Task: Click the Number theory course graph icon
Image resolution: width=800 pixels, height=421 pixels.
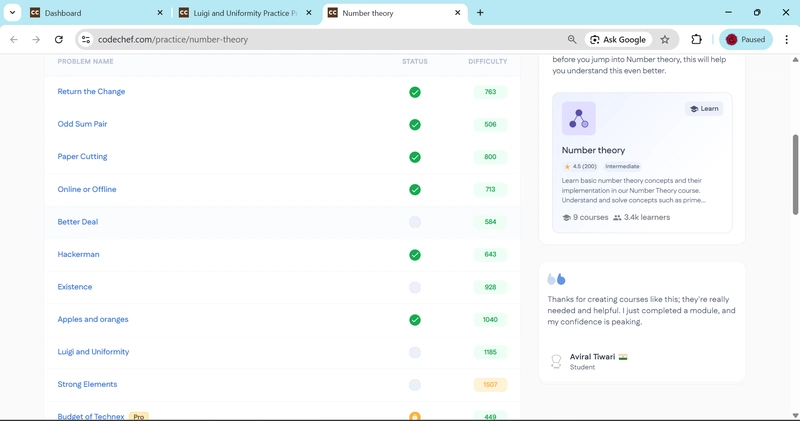Action: pyautogui.click(x=578, y=119)
